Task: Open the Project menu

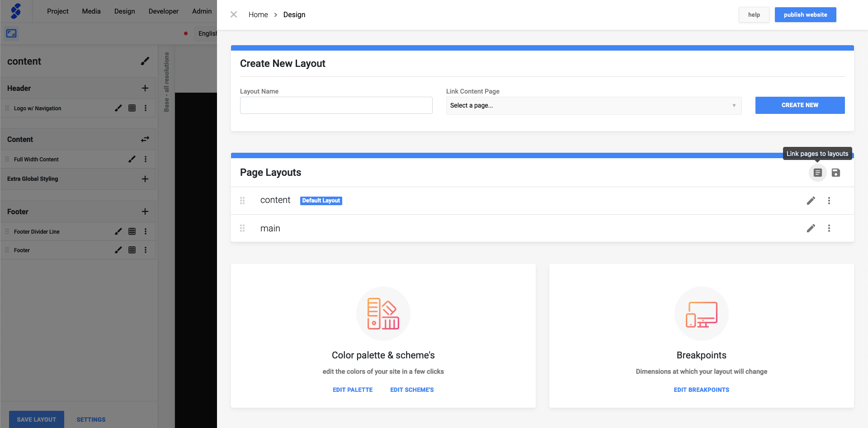Action: (58, 11)
